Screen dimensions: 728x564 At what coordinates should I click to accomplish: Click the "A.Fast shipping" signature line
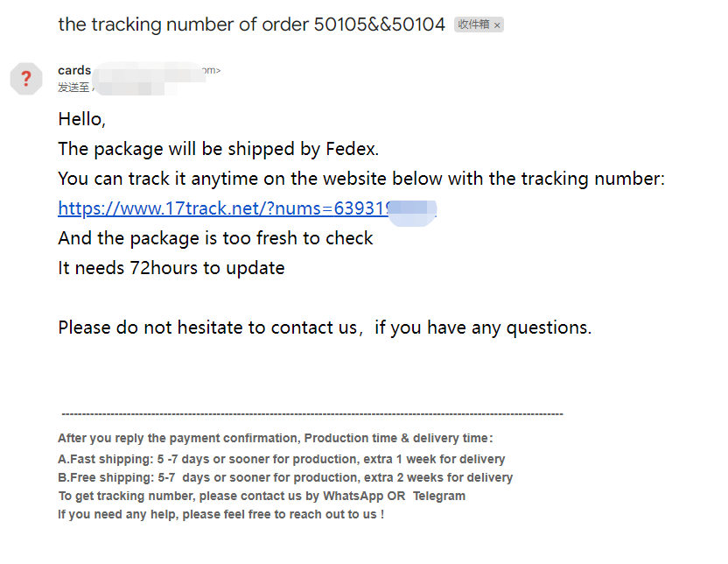[281, 459]
